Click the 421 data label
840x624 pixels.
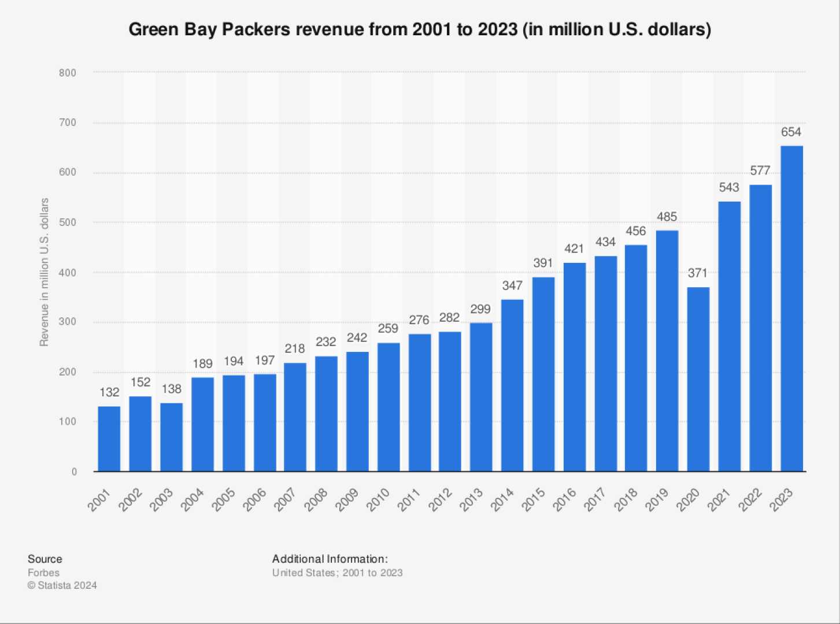[574, 249]
